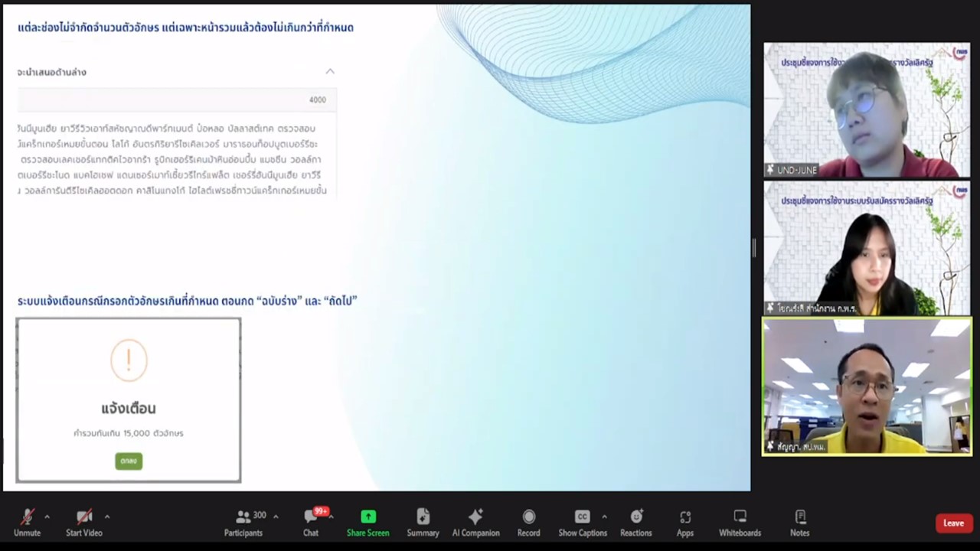Expand the arrow next to Participants
This screenshot has height=551, width=980.
point(276,517)
